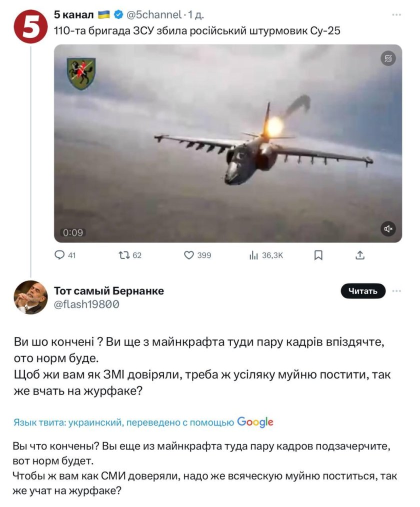Click the Тот самый Бернанке display name
Viewport: 420px width, 507px height.
coord(108,290)
